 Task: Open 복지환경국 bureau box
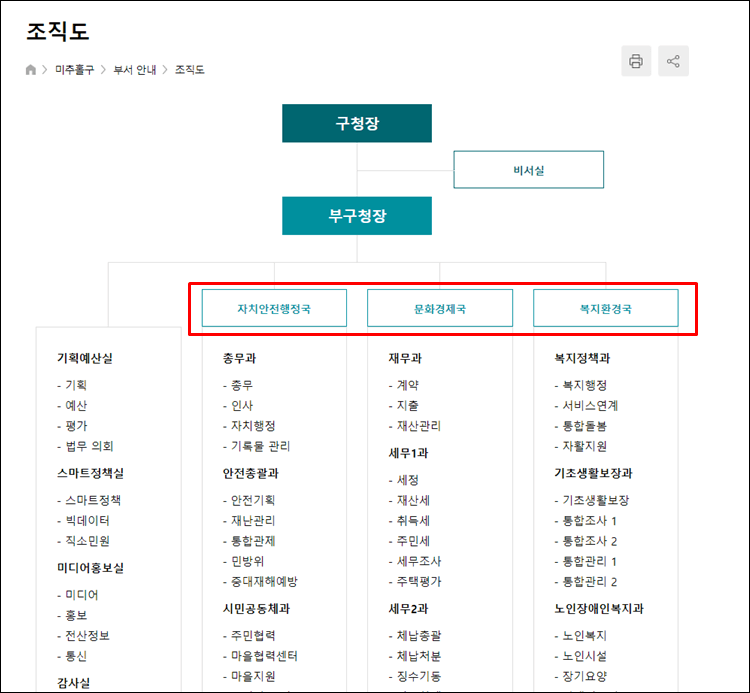[606, 308]
